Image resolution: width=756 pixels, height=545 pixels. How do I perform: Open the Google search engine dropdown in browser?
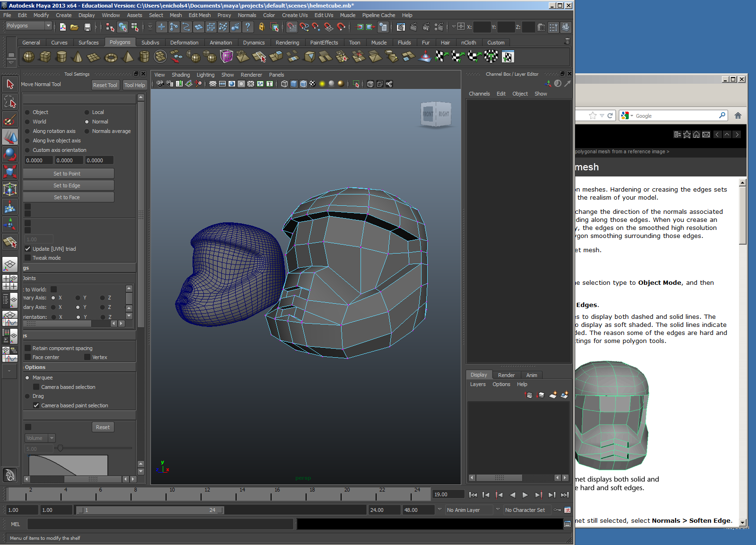[632, 115]
